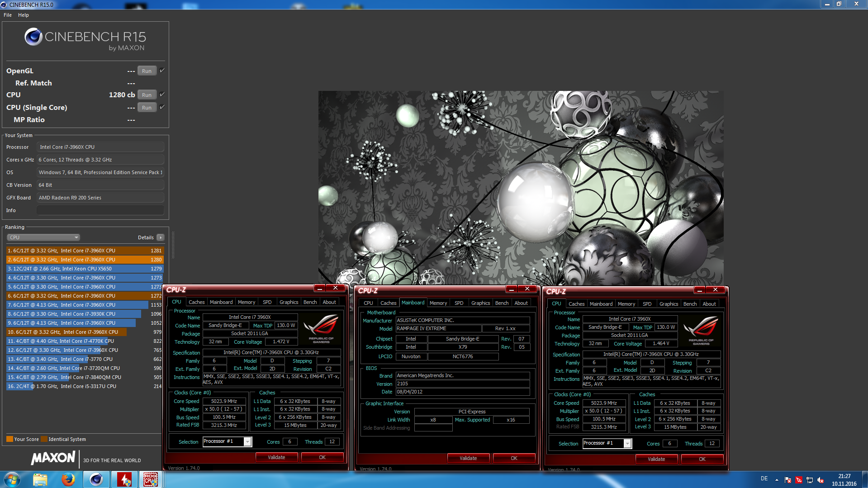The width and height of the screenshot is (868, 488).
Task: Click the Cinebench logo sphere icon
Action: tap(33, 37)
